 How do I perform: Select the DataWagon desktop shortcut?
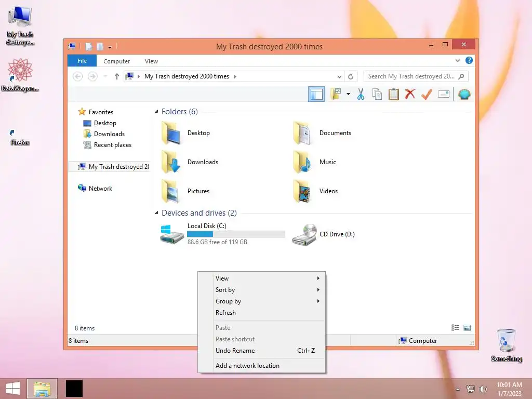coord(20,75)
